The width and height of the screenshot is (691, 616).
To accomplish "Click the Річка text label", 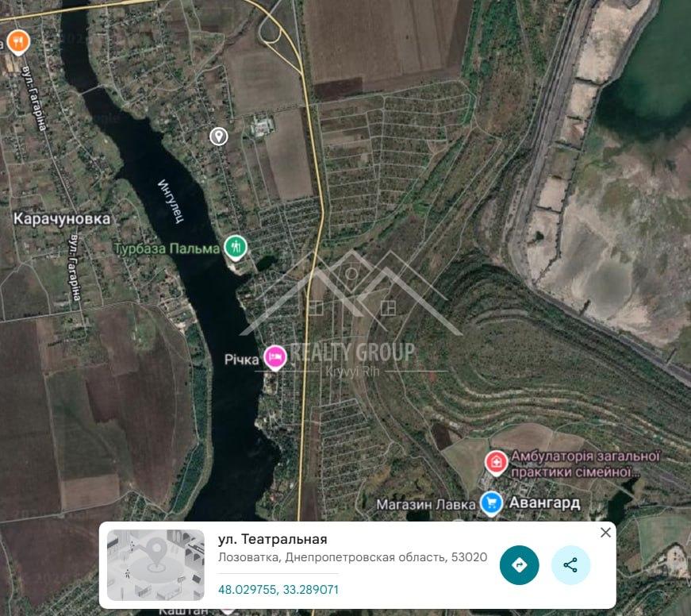I will coord(241,360).
